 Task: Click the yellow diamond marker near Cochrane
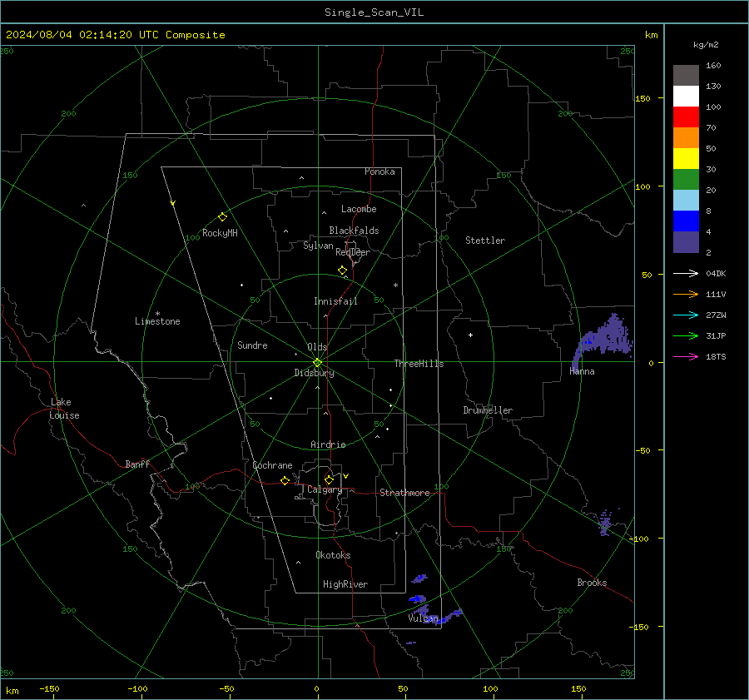tap(285, 481)
